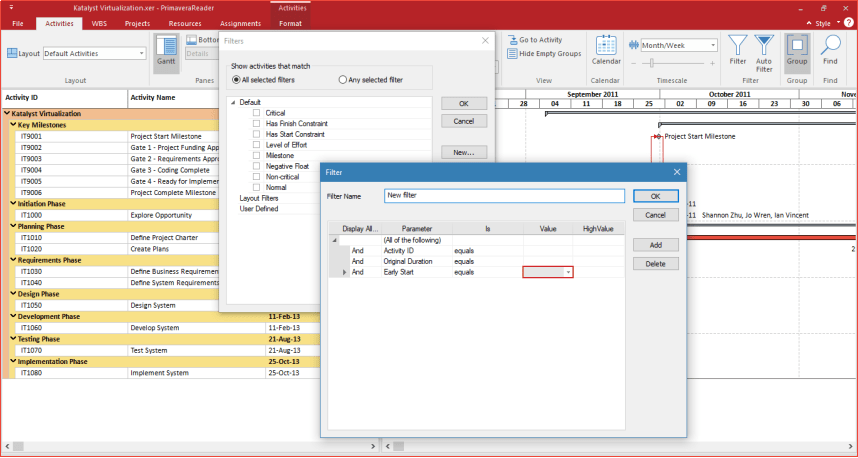Click OK in the Filters dialog
The image size is (858, 458).
pos(464,103)
